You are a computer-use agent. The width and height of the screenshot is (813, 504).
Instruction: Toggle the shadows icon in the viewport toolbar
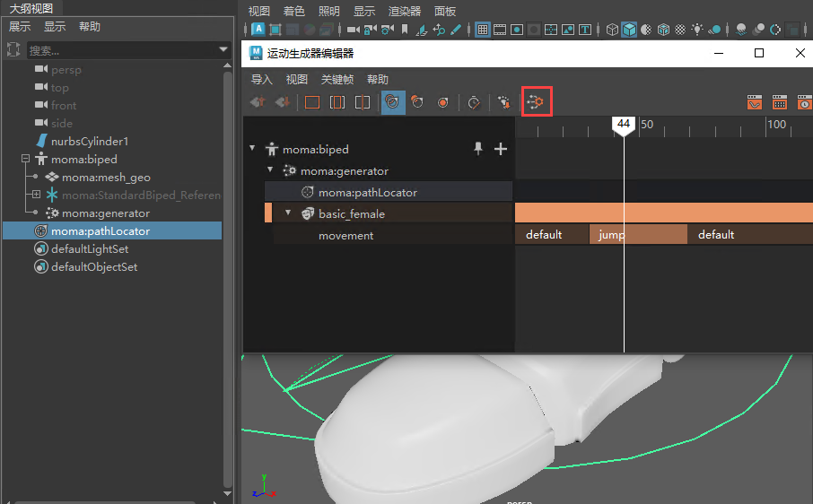(714, 30)
